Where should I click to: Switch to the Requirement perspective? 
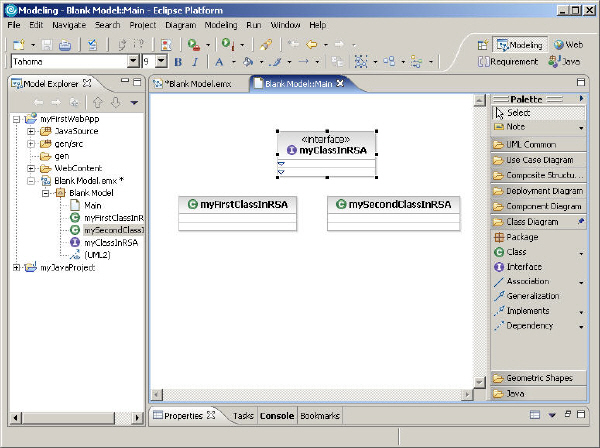coord(508,62)
